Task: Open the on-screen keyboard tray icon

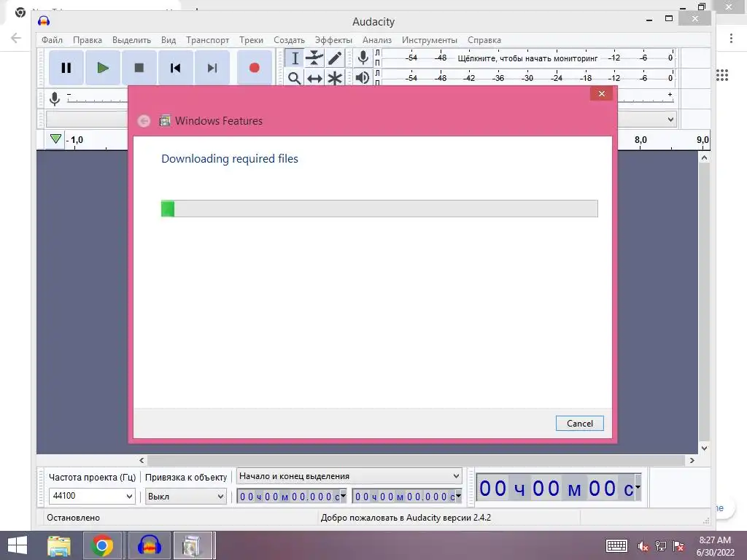Action: point(616,545)
